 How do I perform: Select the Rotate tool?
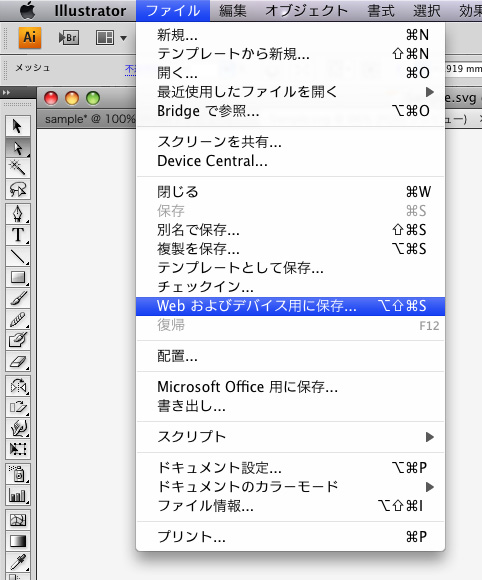click(x=17, y=385)
